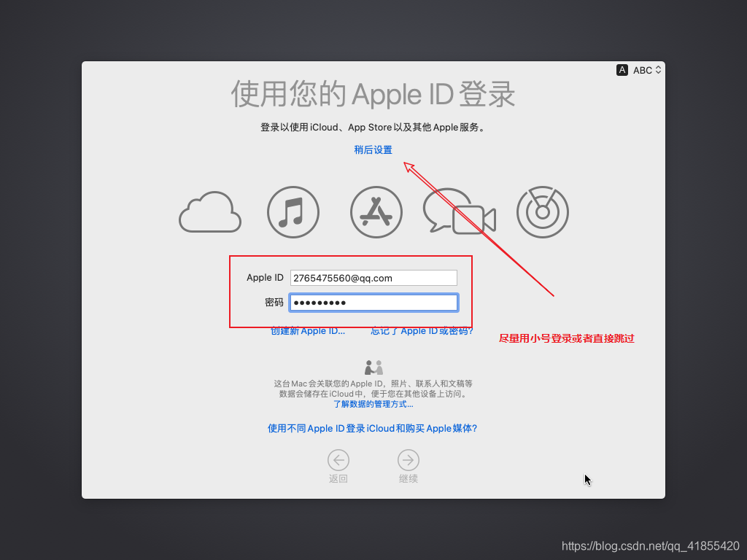Click the 登录以使用 iCloud subtitle text

coord(373,128)
